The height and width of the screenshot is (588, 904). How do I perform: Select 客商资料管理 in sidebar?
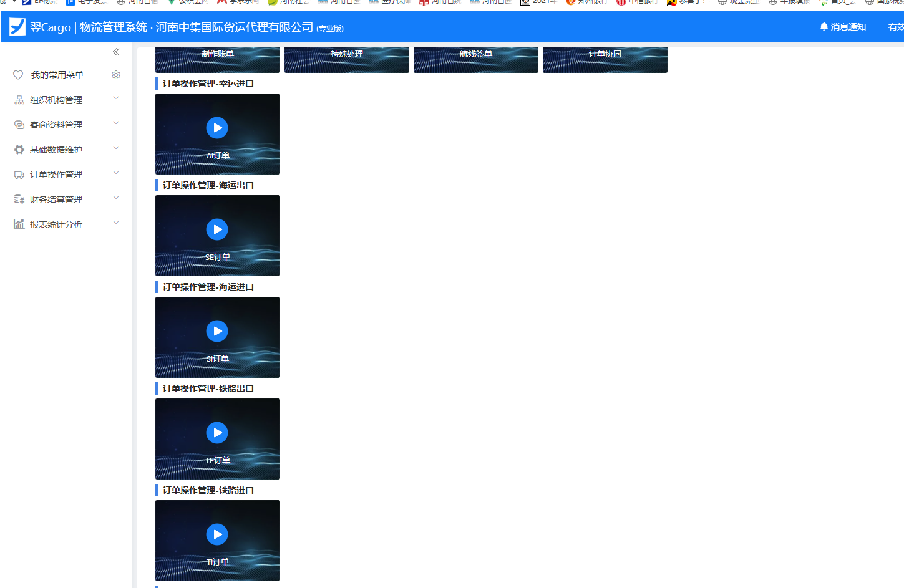pos(56,125)
